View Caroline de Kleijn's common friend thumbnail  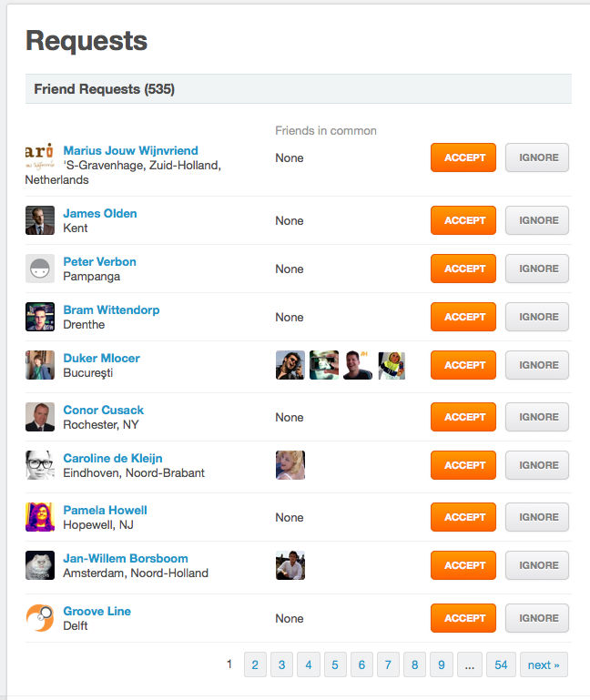tap(290, 465)
